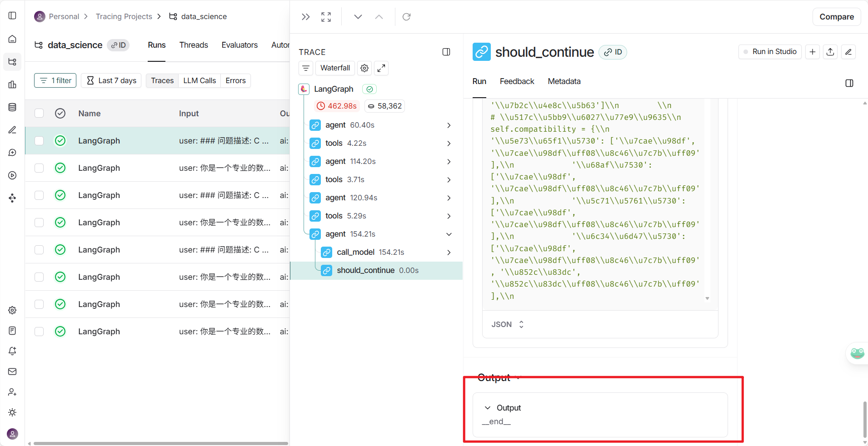This screenshot has width=868, height=446.
Task: Open the home icon in sidebar
Action: 12,39
